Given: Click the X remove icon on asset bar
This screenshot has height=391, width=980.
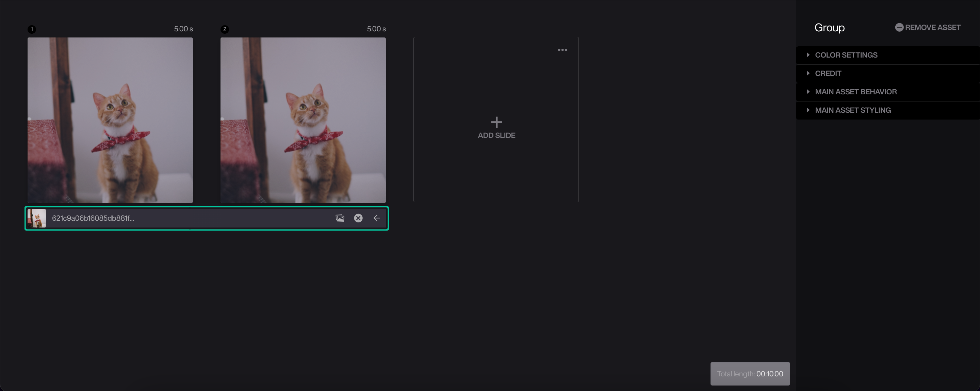Looking at the screenshot, I should click(358, 218).
